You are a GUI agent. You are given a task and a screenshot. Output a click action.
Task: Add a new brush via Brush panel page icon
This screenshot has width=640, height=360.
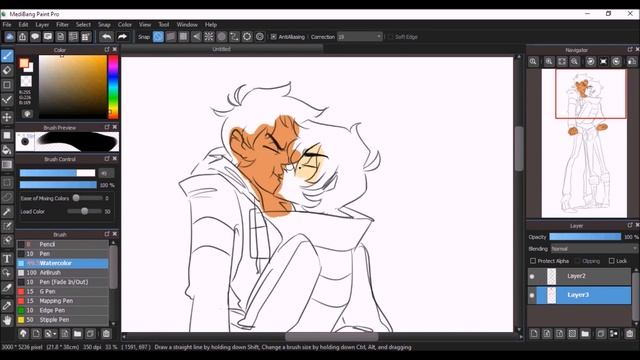36,334
